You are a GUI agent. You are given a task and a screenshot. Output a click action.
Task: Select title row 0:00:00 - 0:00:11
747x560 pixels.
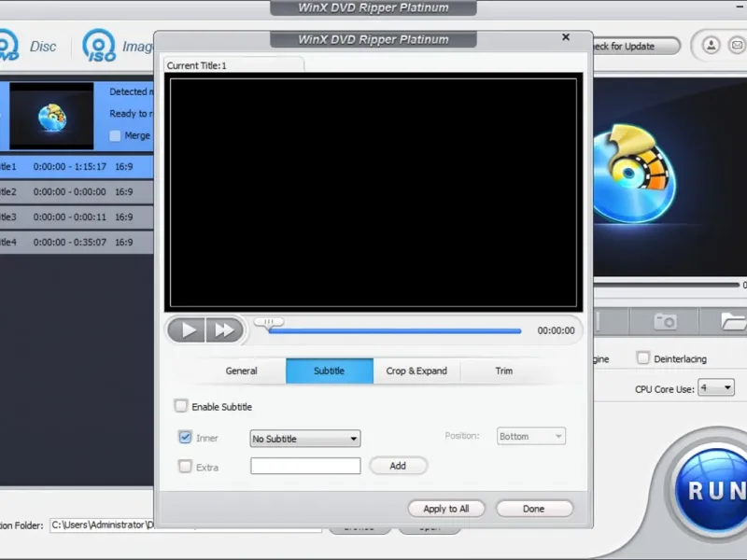pos(77,217)
